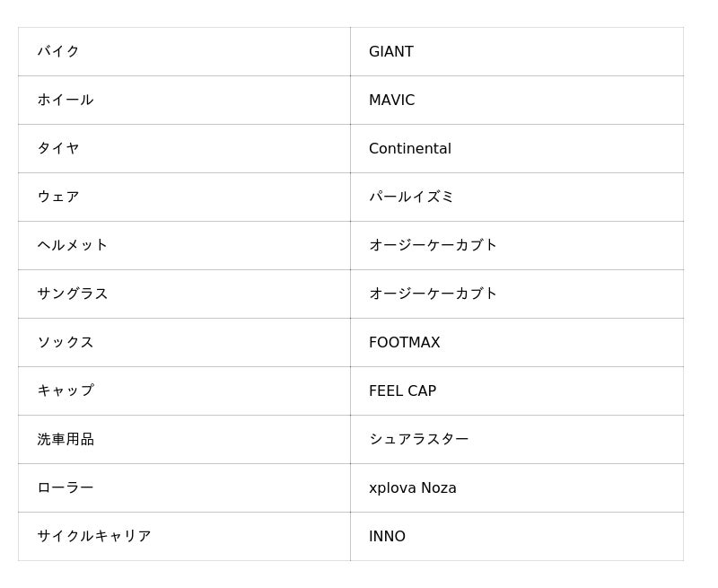Select the シュアラスター cell

tap(419, 439)
